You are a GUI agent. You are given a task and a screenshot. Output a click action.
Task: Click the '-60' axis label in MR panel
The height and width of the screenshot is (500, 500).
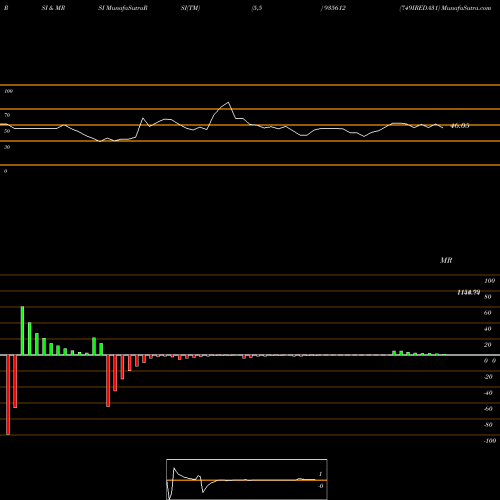[x=488, y=409]
